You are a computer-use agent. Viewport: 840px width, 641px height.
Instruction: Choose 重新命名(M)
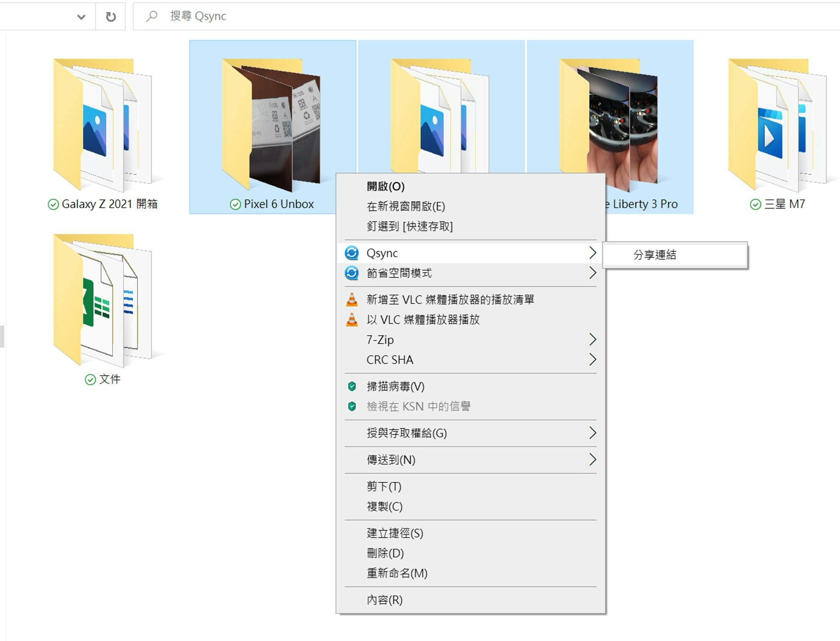click(x=470, y=573)
